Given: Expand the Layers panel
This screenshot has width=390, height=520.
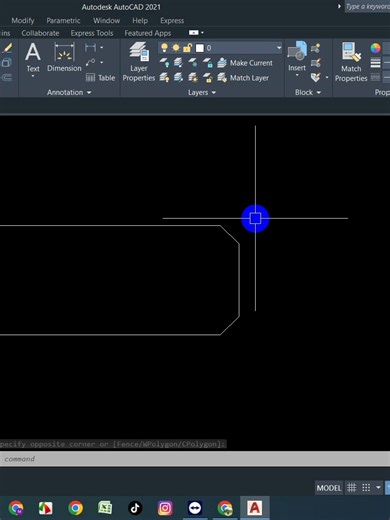Looking at the screenshot, I should pos(202,92).
